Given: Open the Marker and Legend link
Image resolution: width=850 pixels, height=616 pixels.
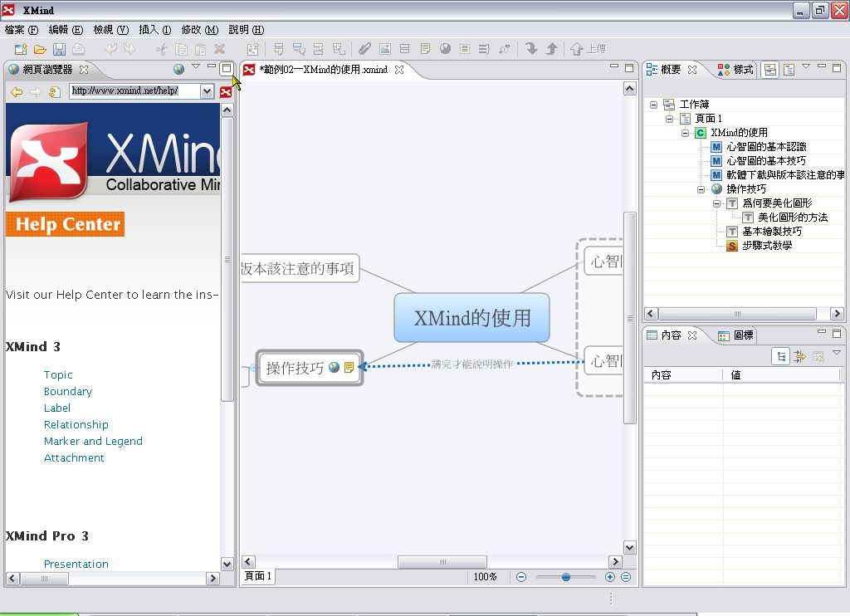Looking at the screenshot, I should 93,442.
